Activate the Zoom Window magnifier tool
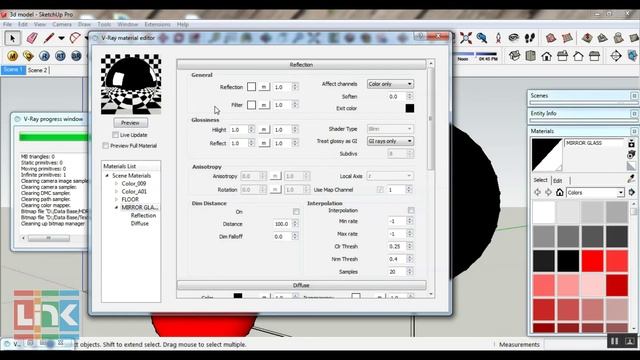Viewport: 640px width, 360px height. pos(482,38)
